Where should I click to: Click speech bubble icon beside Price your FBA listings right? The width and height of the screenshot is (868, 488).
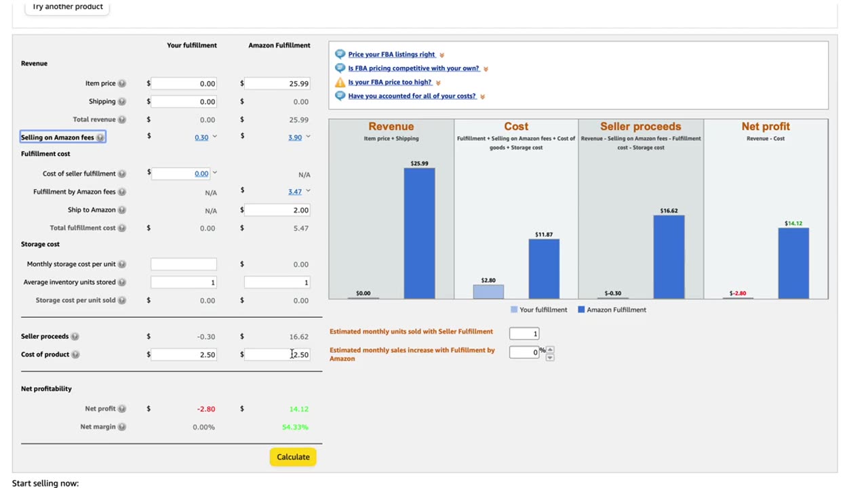coord(340,54)
